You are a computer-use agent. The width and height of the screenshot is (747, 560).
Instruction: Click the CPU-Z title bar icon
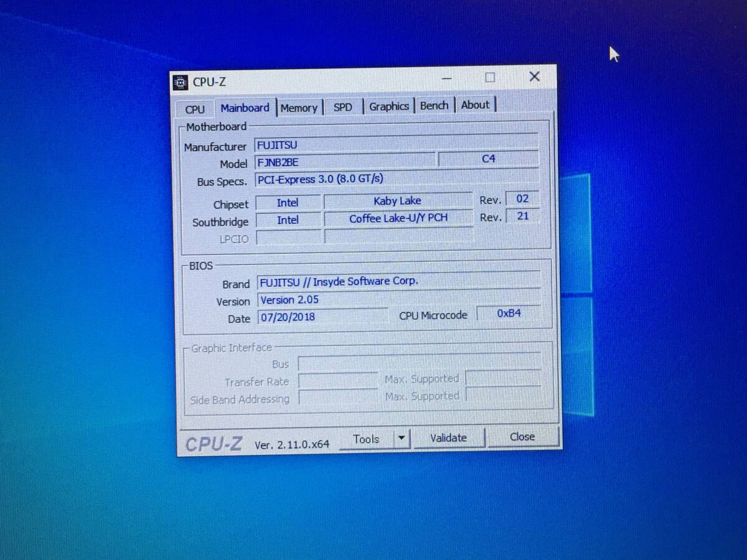181,82
